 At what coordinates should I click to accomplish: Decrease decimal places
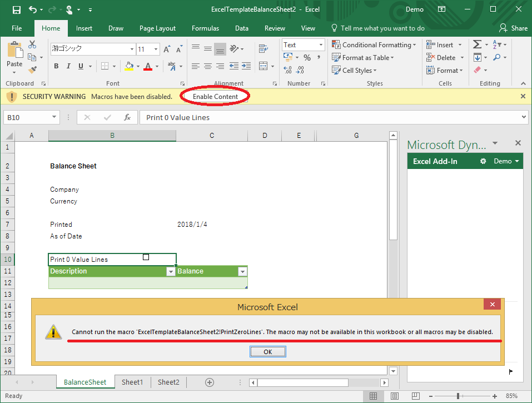point(300,70)
